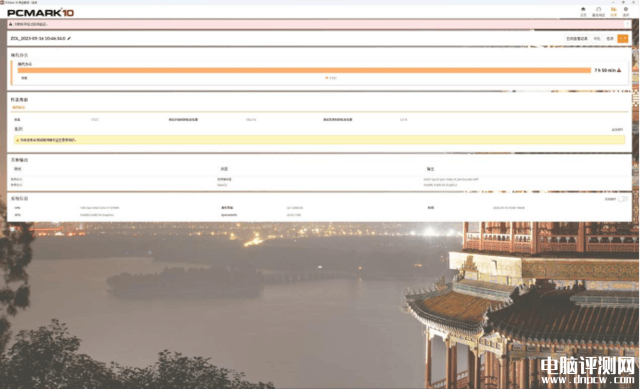Click the compare button in result header
640x389 pixels.
(597, 38)
